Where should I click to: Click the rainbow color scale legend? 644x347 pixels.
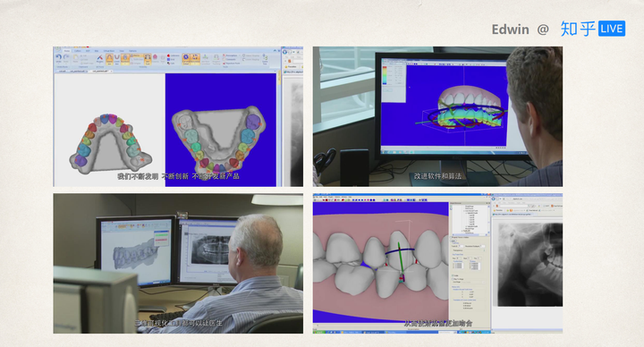pos(385,75)
